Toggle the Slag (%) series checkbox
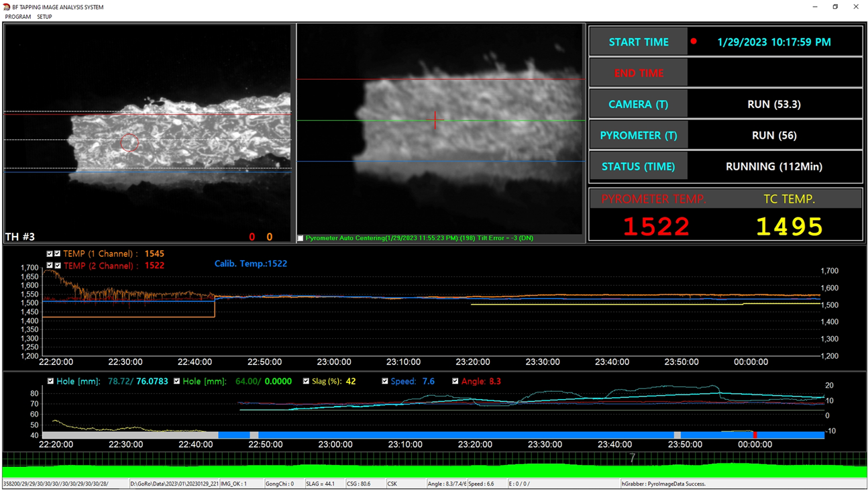868x491 pixels. (307, 382)
